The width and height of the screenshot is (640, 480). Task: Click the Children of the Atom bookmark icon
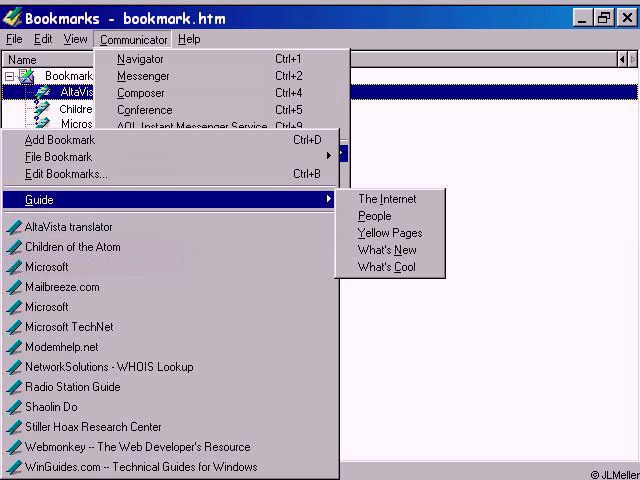click(x=14, y=247)
